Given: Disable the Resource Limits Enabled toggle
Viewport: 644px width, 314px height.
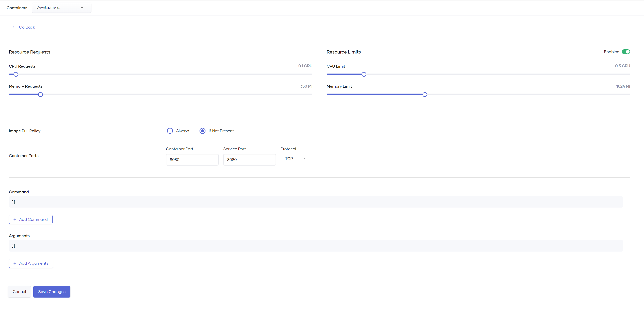Looking at the screenshot, I should 626,52.
